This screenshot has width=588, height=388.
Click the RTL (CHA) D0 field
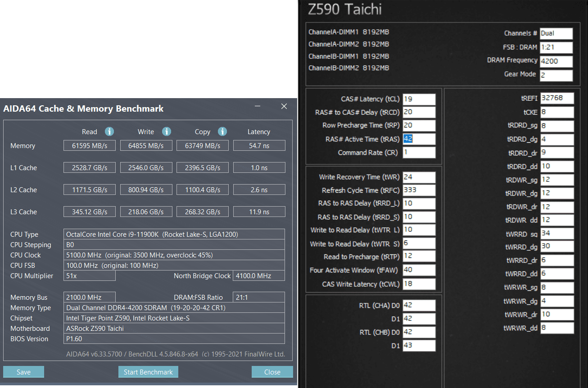point(419,305)
